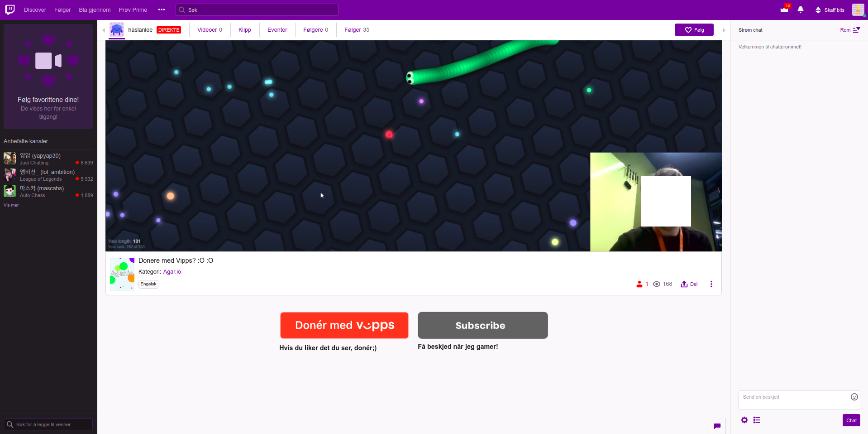Image resolution: width=868 pixels, height=434 pixels.
Task: Click the Følg favorittene dine promo card
Action: coord(48,77)
